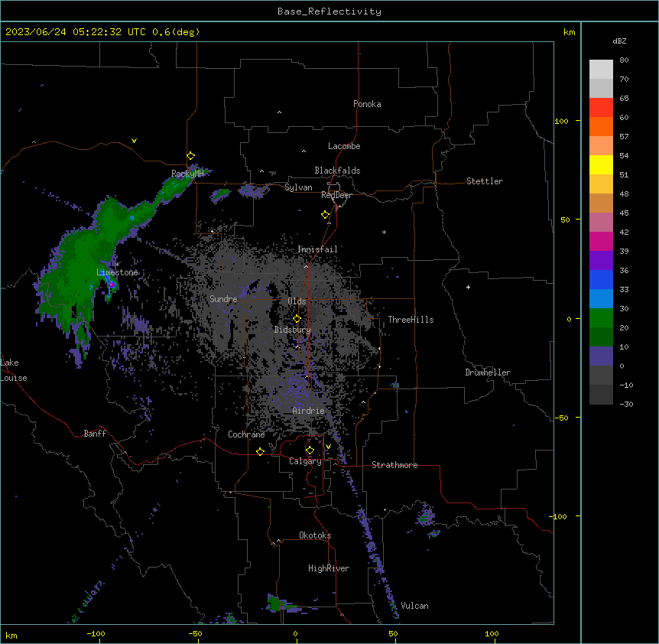The width and height of the screenshot is (659, 644).
Task: Click the yellow diamond between Olds and Didsbury
Action: 297,318
